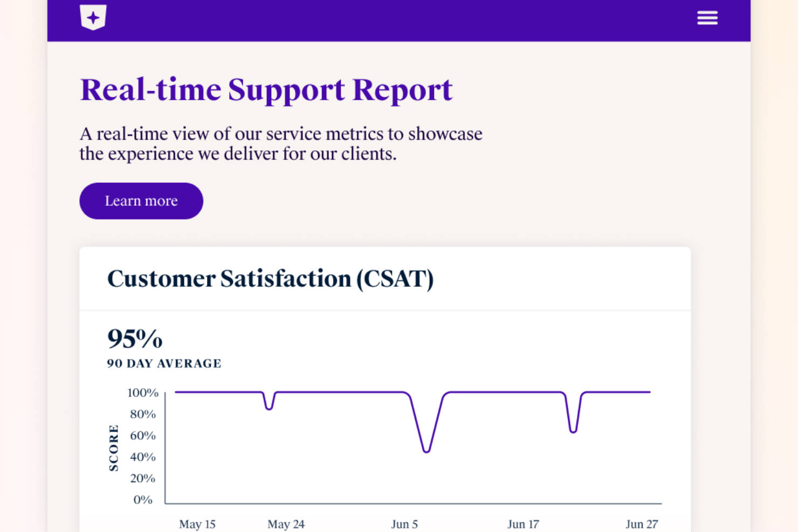The image size is (798, 532).
Task: Click the shield logo in navigation bar
Action: [x=93, y=17]
